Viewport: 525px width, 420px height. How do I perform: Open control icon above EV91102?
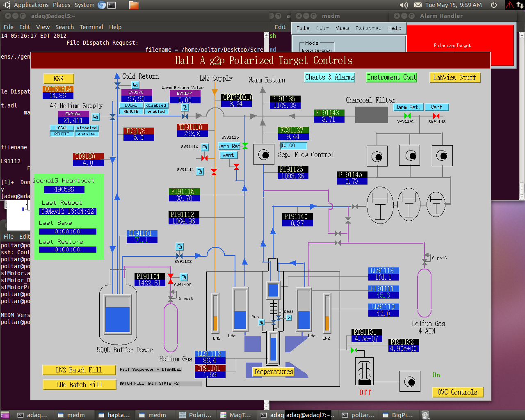point(180,247)
